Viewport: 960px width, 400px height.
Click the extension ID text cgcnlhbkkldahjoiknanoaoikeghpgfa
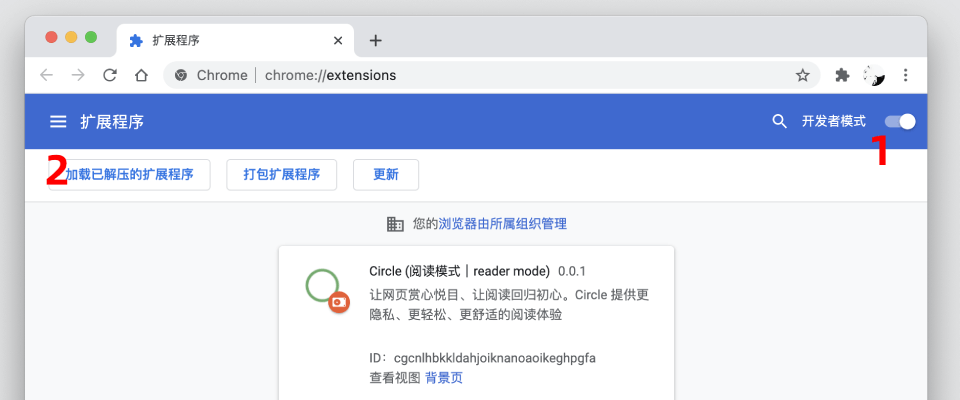pyautogui.click(x=495, y=357)
